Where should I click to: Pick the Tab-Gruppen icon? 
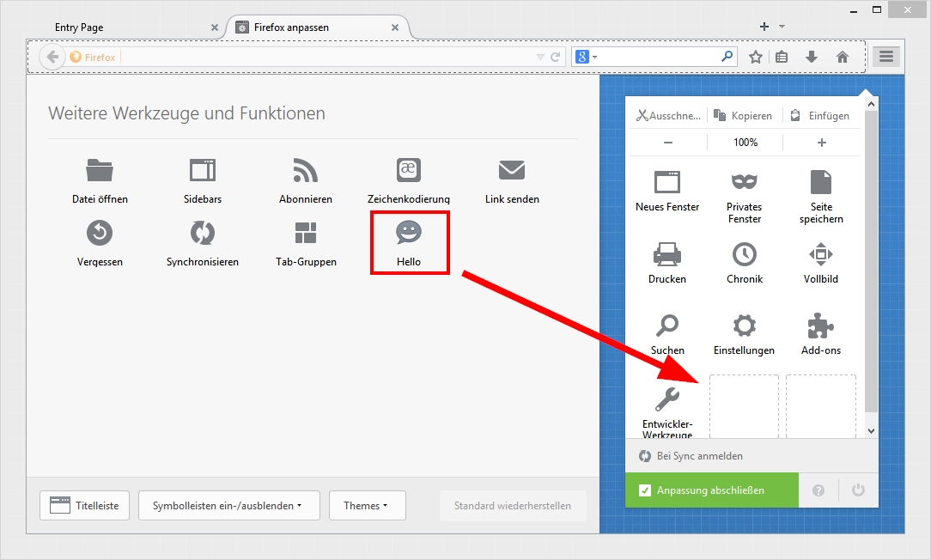306,233
